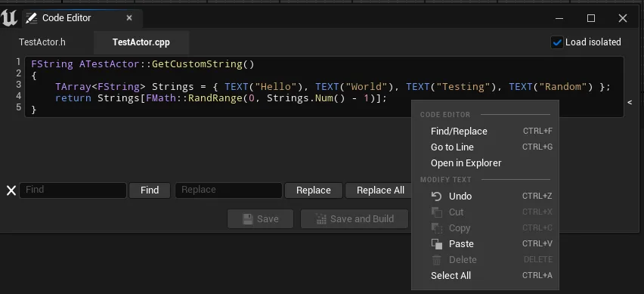Click the Code Editor tab pencil icon
The height and width of the screenshot is (294, 644).
pyautogui.click(x=31, y=18)
